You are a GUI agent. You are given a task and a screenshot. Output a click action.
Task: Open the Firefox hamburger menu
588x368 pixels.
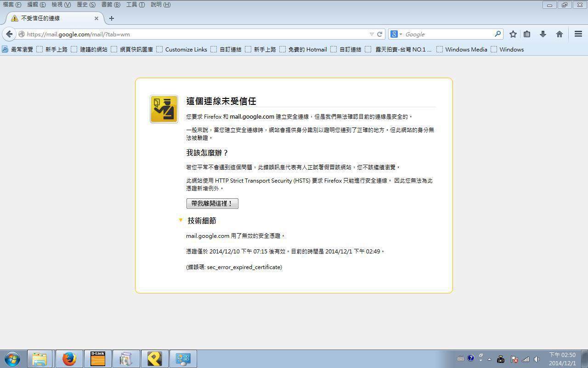click(x=578, y=34)
